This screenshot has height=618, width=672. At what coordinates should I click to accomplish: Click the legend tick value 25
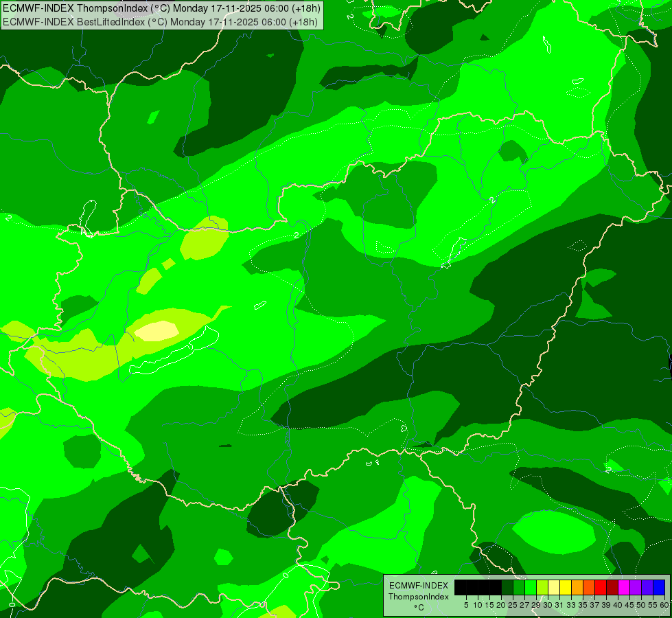[x=513, y=605]
